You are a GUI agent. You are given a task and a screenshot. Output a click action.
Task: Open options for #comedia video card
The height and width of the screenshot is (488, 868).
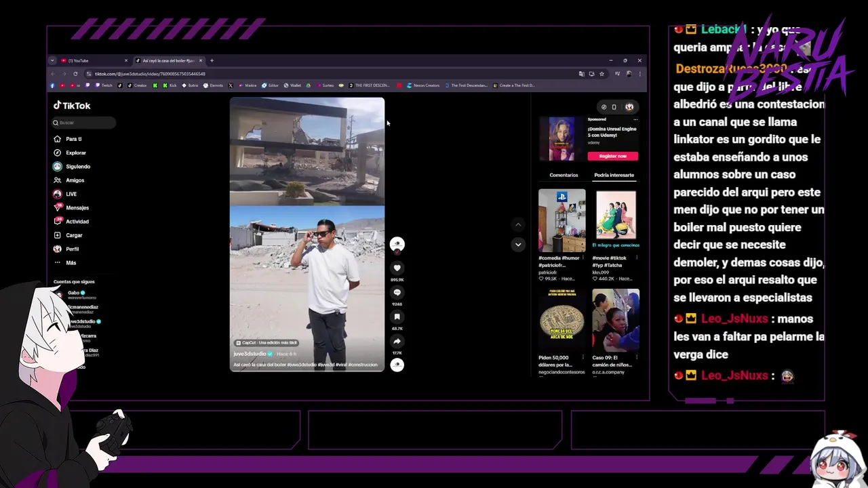[x=584, y=258]
